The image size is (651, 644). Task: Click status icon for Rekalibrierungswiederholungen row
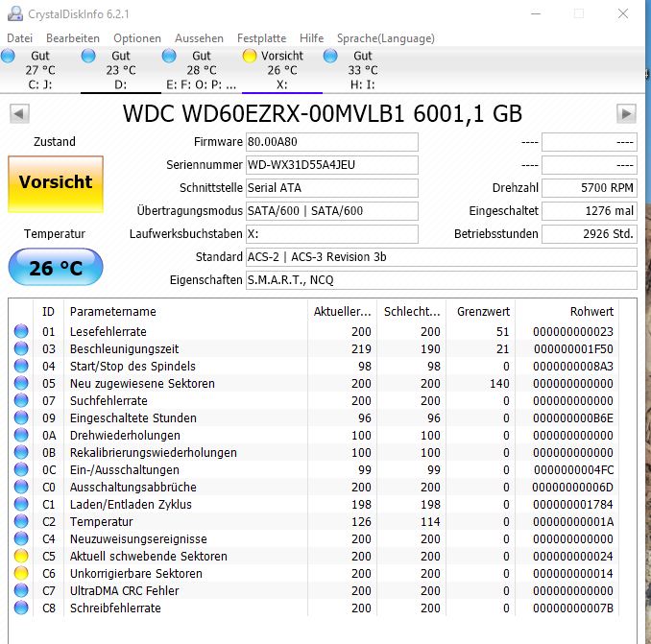pyautogui.click(x=21, y=452)
